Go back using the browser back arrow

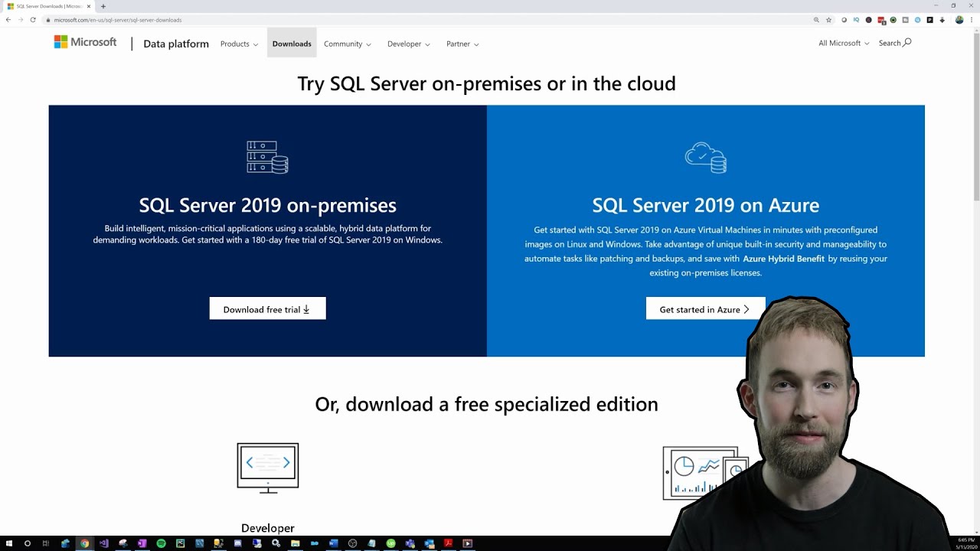click(x=8, y=20)
